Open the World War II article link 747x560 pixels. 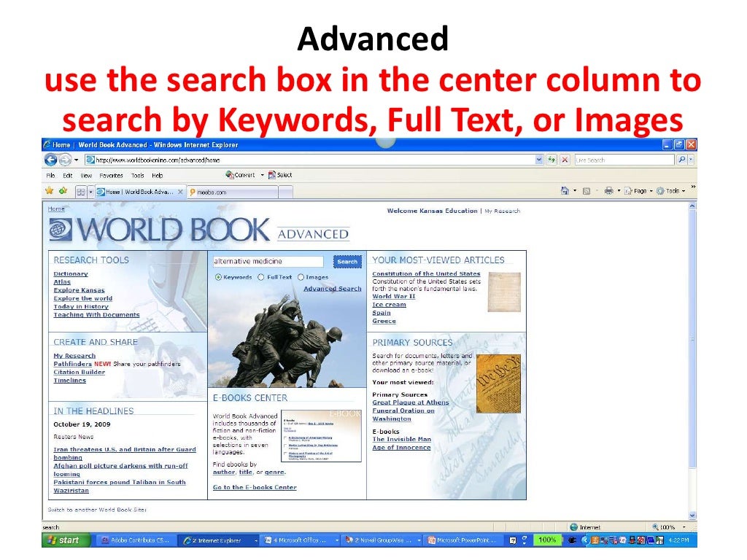click(x=393, y=296)
